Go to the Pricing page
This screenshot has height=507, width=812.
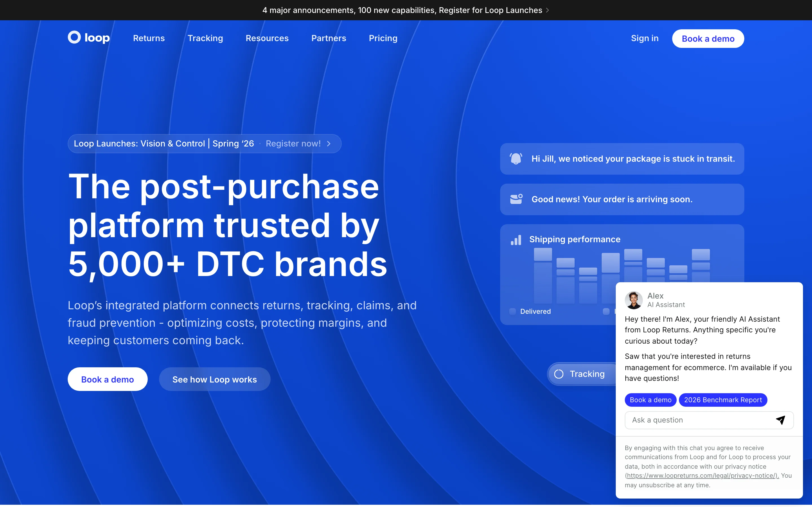tap(383, 38)
